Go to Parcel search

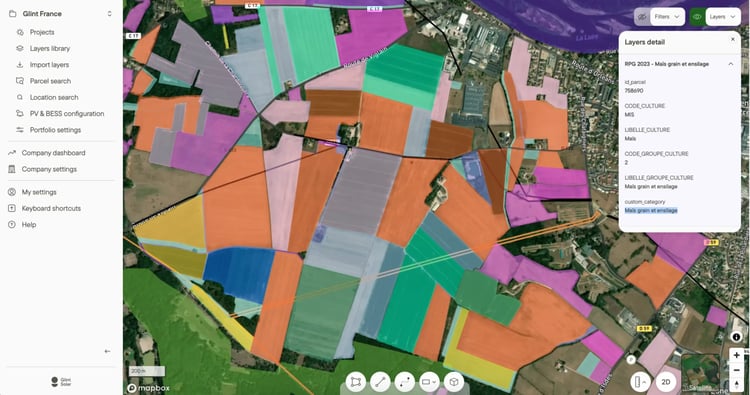click(50, 81)
